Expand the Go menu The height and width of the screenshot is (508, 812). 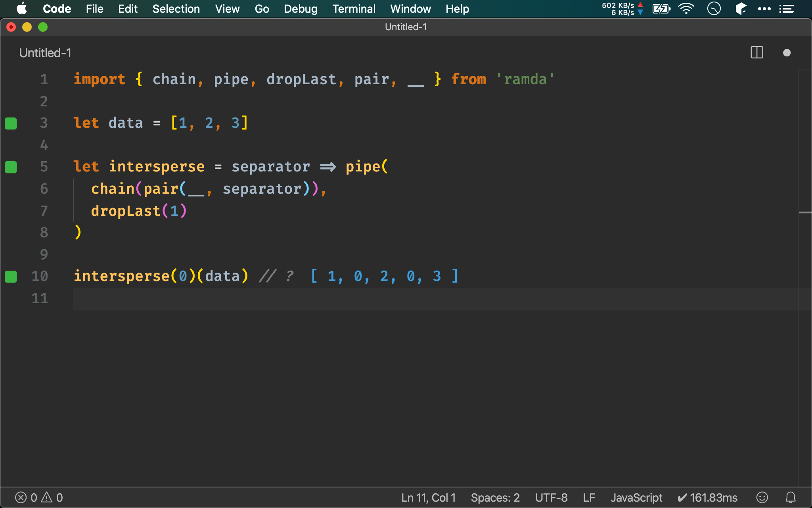262,8
